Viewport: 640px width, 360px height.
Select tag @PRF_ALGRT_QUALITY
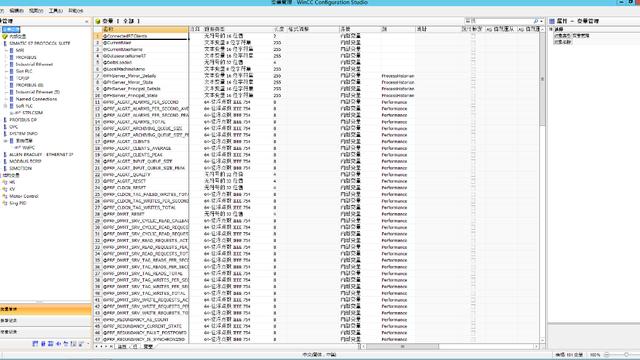[144, 175]
